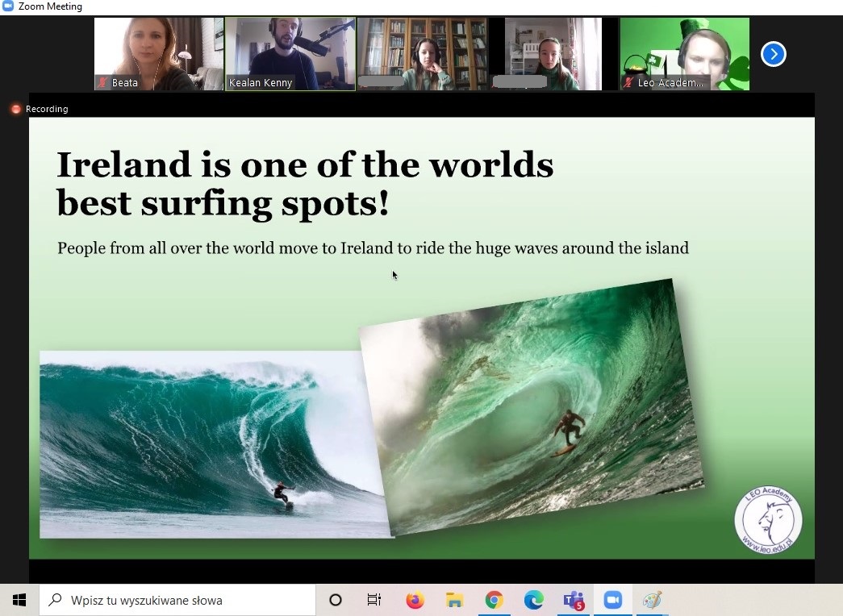Switch to Google Chrome in taskbar

click(x=494, y=600)
